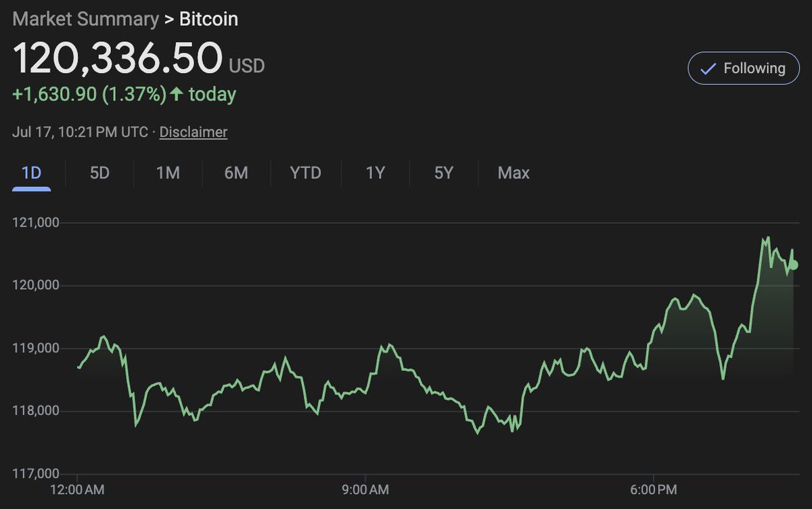The image size is (812, 509).
Task: Click the 121,000 axis label
Action: pos(37,222)
